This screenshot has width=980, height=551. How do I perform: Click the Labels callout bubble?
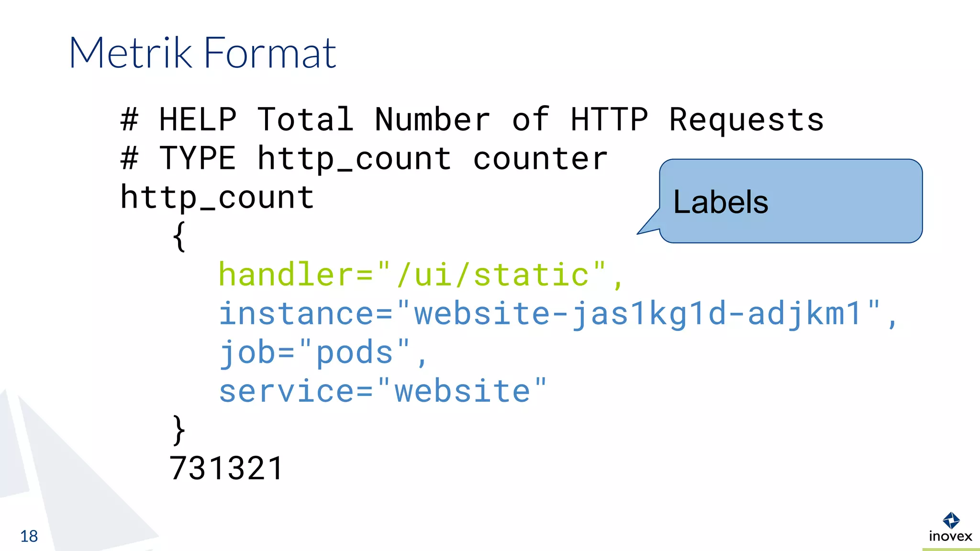tap(791, 201)
